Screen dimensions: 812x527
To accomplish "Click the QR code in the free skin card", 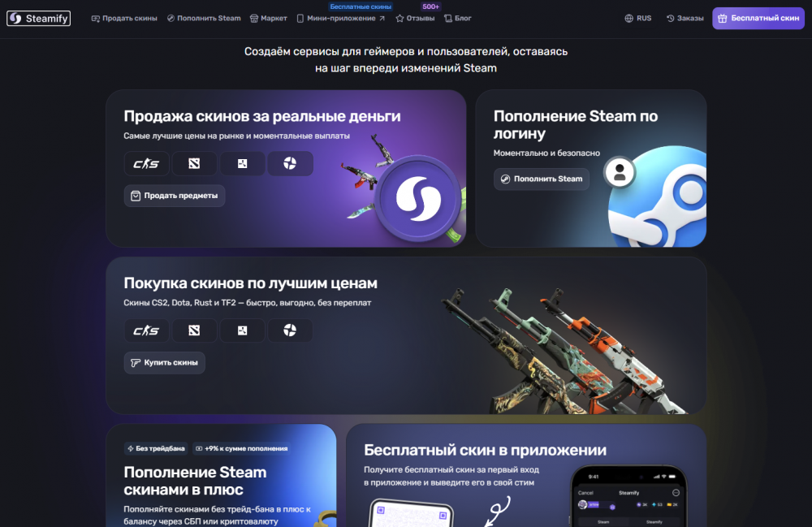I will click(x=411, y=514).
